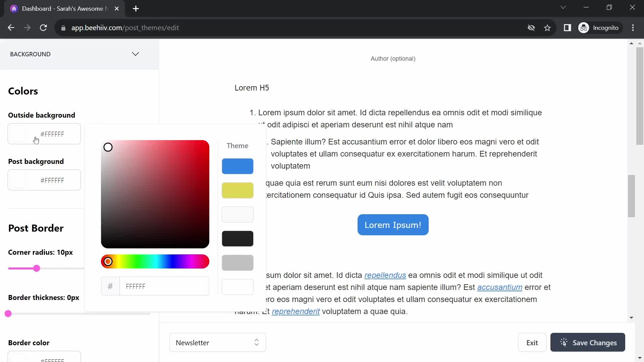This screenshot has height=362, width=644.
Task: Open the Newsletter type dropdown
Action: 217,343
